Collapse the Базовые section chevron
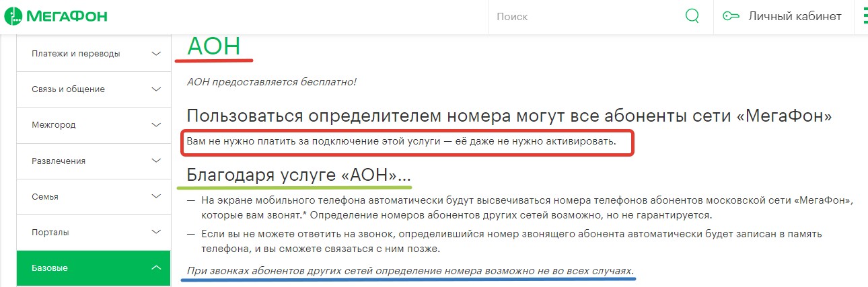 tap(156, 268)
